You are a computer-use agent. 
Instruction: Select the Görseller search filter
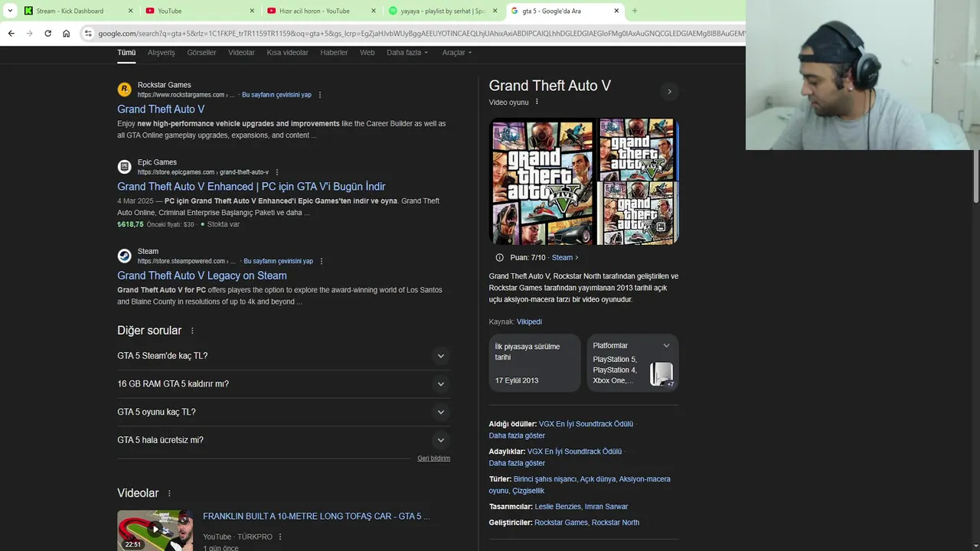(201, 53)
